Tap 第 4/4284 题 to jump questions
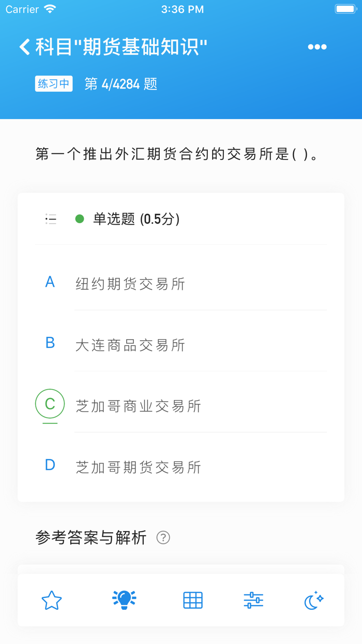The width and height of the screenshot is (362, 644). pos(120,83)
